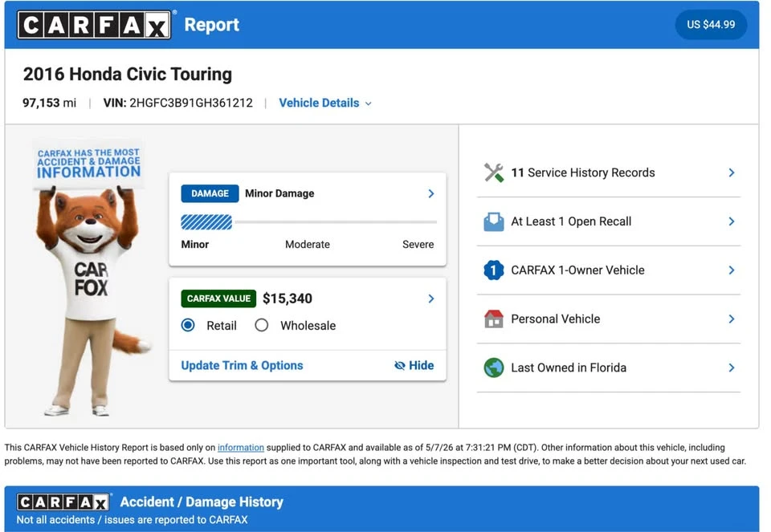Click the CARFAX logo in Accident History banner
This screenshot has width=771, height=532.
coord(63,502)
